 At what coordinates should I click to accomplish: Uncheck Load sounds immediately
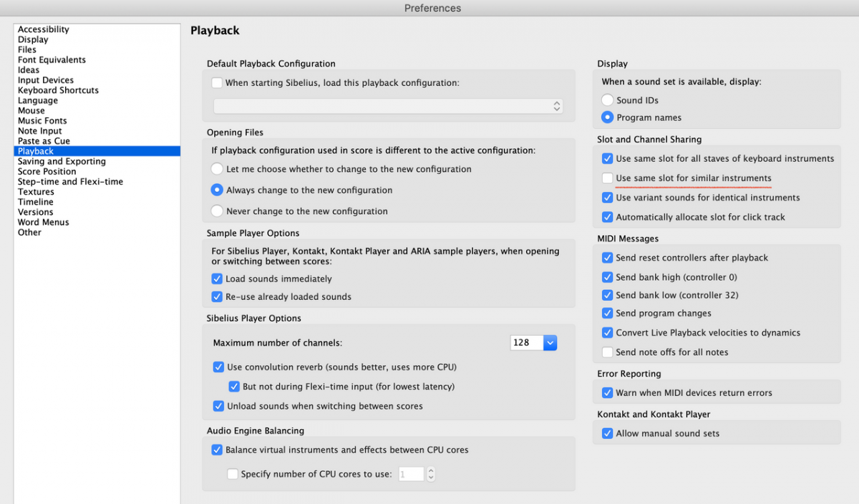[217, 279]
